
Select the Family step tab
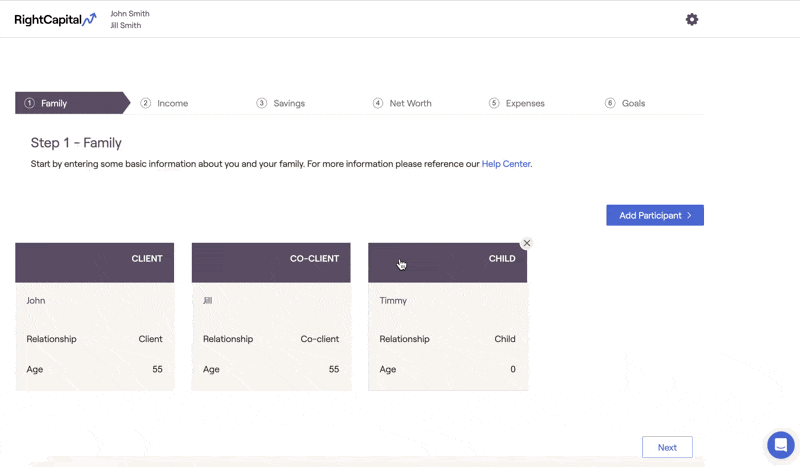coord(72,103)
